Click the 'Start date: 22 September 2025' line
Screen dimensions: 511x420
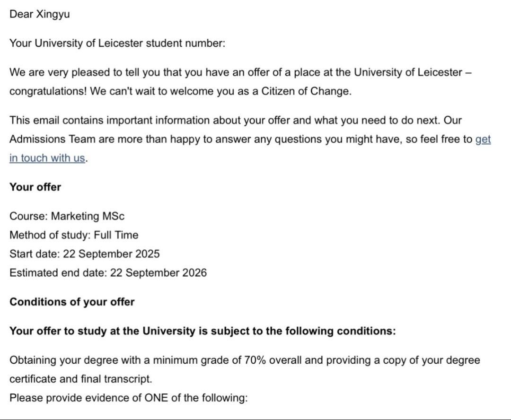pos(84,254)
